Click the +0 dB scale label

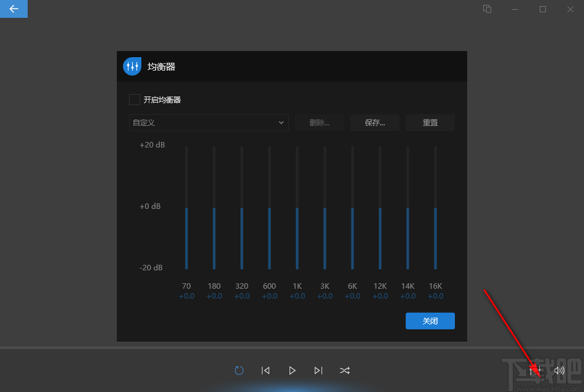pos(150,206)
